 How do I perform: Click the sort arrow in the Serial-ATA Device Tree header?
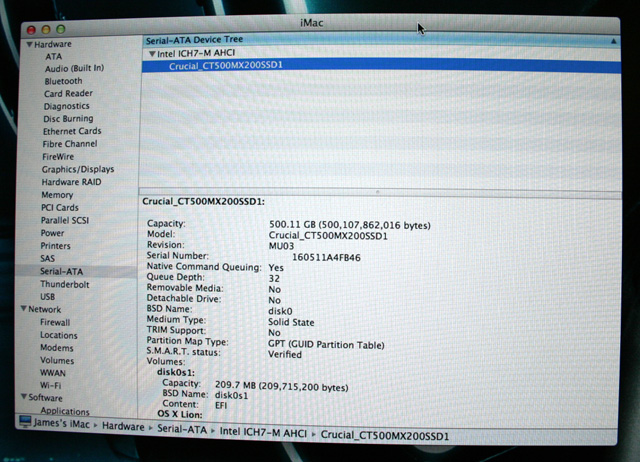tap(613, 41)
